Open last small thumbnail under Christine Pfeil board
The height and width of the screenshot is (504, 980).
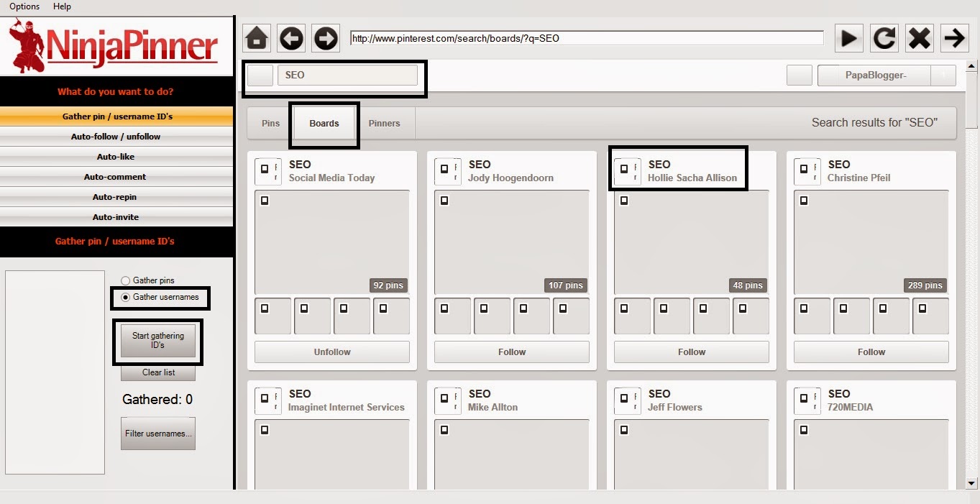[x=930, y=316]
